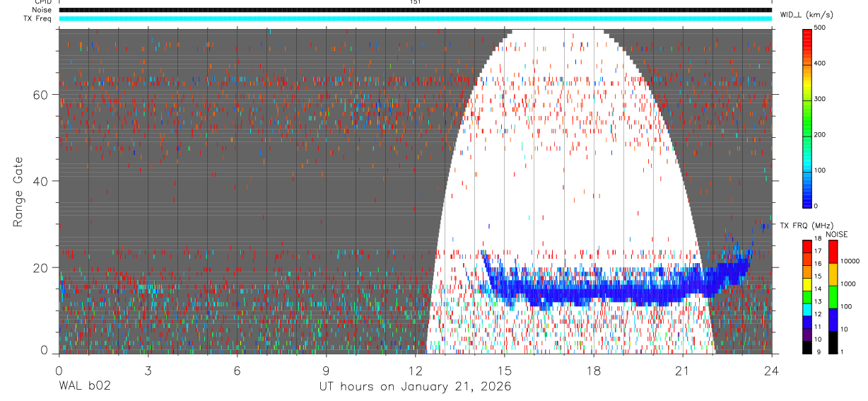
Task: Click the 10000 label on the noise scale
Action: click(x=850, y=261)
